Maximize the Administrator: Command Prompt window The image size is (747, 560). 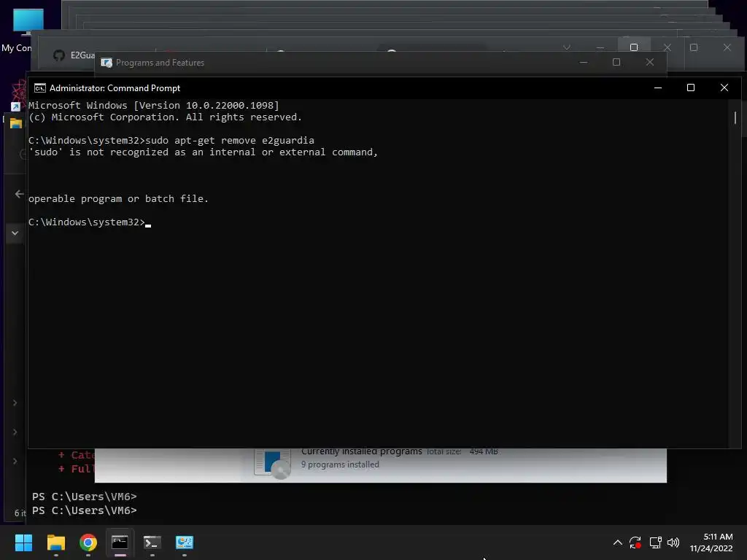click(691, 87)
